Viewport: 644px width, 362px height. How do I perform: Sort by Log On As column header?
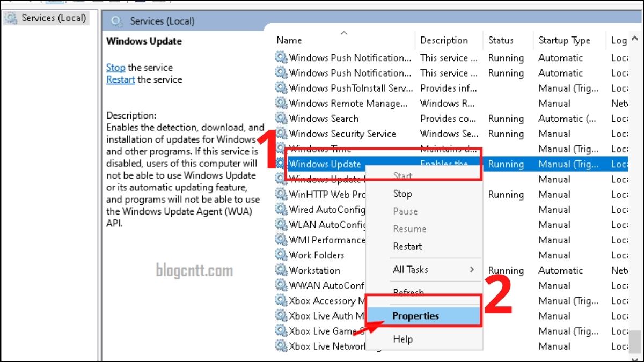tap(619, 40)
